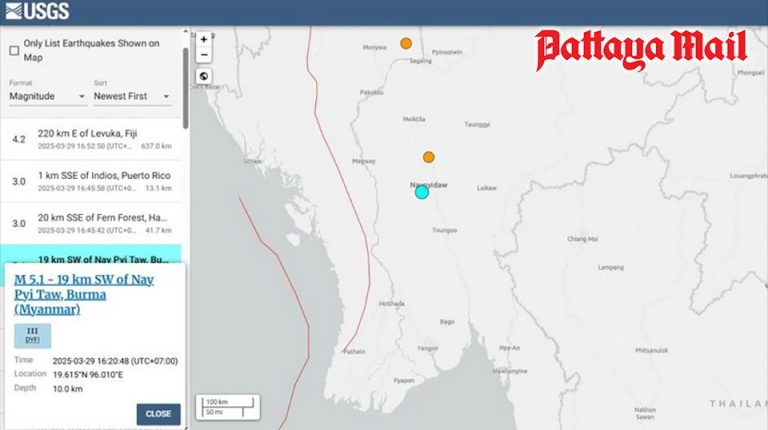Zoom out on the map
Image resolution: width=768 pixels, height=430 pixels.
point(204,55)
